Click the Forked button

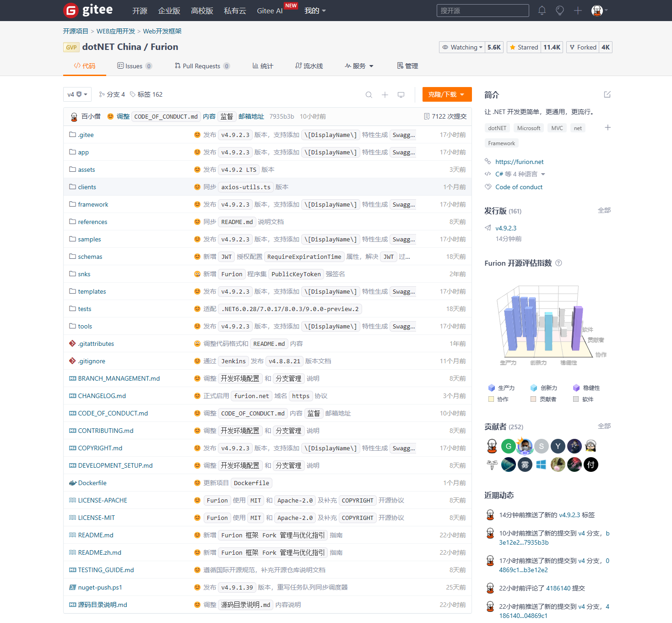(x=583, y=47)
